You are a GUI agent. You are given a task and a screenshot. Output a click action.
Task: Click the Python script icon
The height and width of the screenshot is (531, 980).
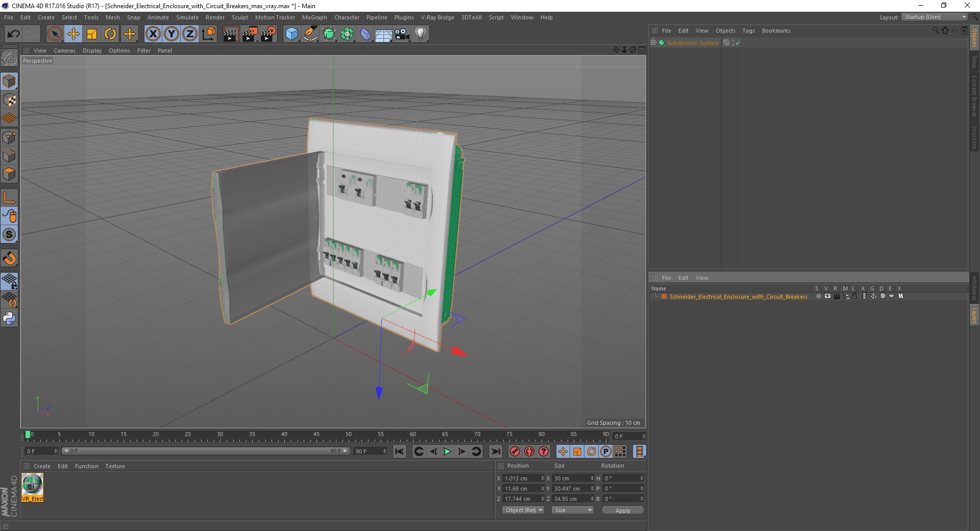[9, 319]
